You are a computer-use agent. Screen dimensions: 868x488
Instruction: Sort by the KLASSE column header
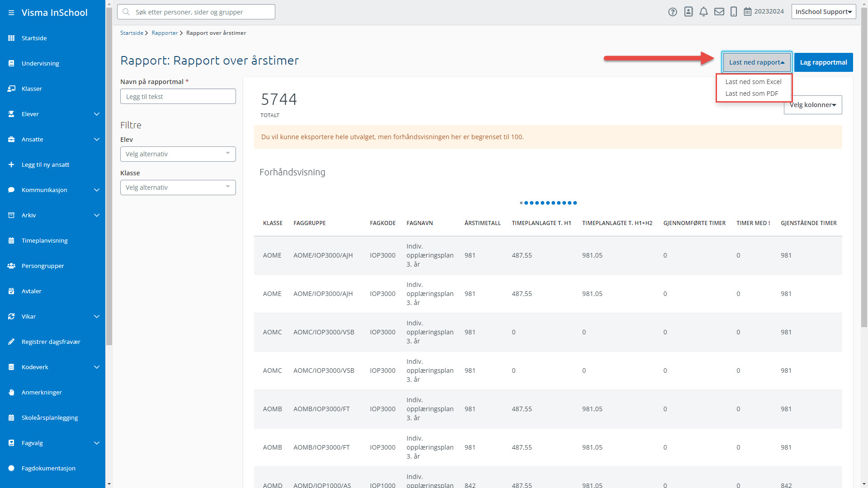(273, 223)
